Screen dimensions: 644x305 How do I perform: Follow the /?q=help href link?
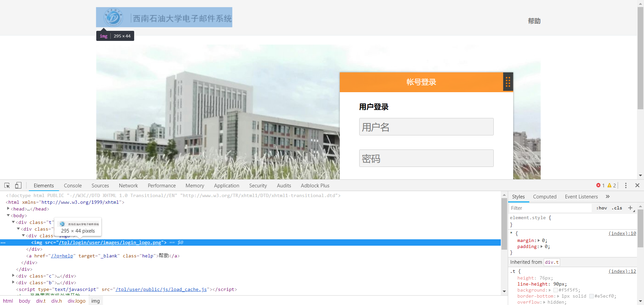tap(62, 256)
